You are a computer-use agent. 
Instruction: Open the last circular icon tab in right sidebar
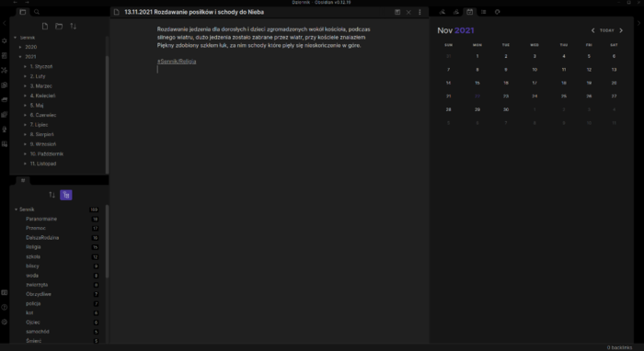coord(498,12)
